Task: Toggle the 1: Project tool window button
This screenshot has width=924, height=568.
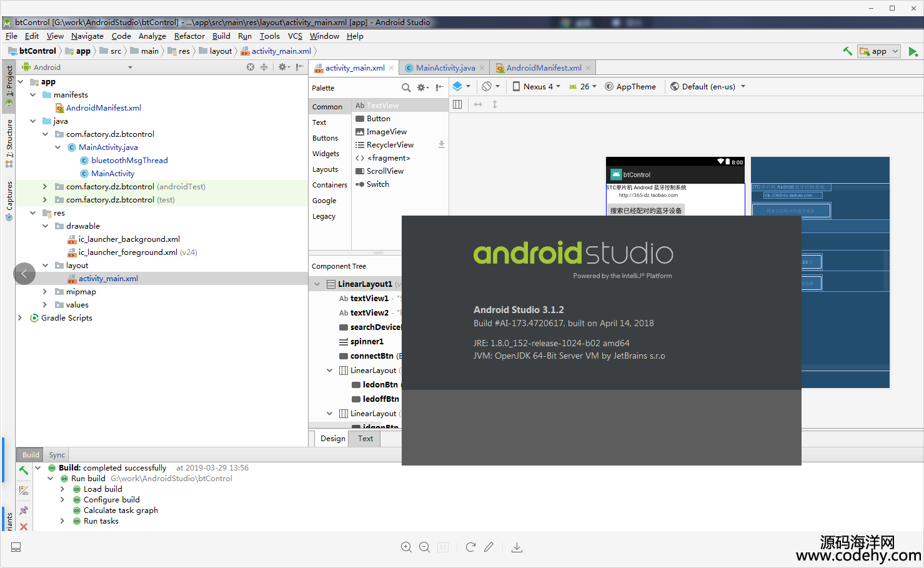Action: (9, 86)
